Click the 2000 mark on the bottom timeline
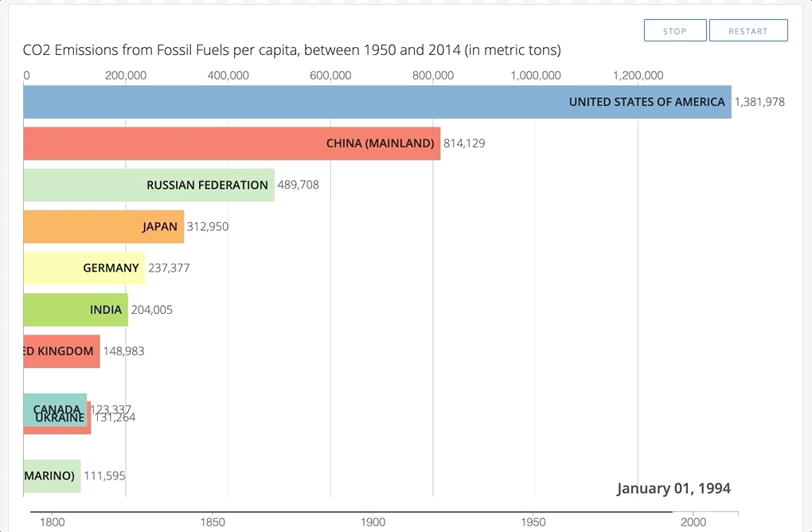Image resolution: width=812 pixels, height=532 pixels. click(693, 522)
